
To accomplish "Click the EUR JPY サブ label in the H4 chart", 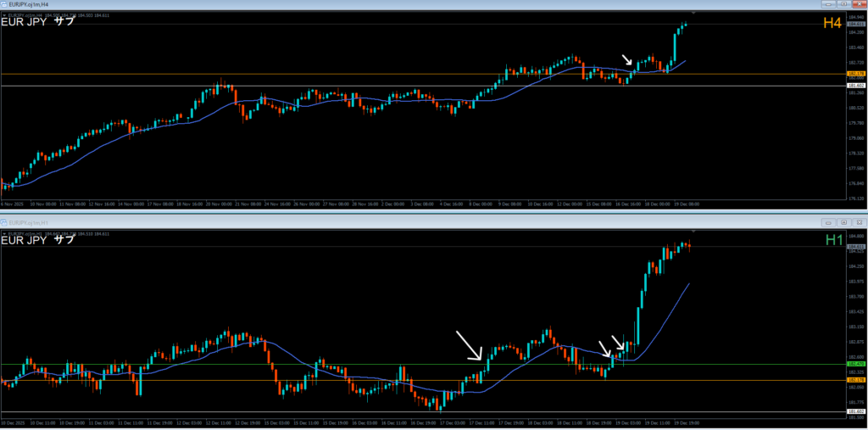I will coord(37,23).
